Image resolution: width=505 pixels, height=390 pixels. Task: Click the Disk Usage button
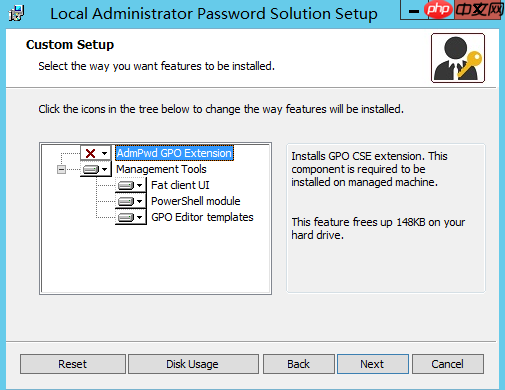193,364
